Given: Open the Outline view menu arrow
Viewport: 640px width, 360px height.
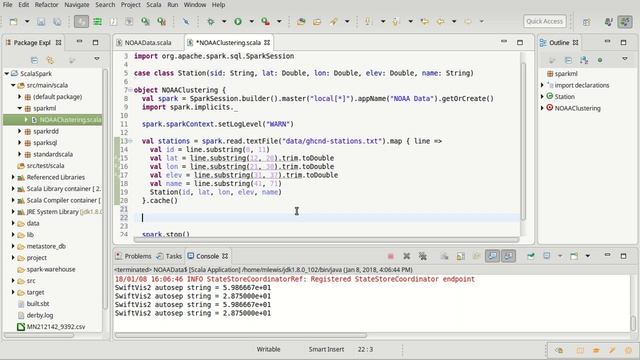Looking at the screenshot, I should [x=624, y=59].
